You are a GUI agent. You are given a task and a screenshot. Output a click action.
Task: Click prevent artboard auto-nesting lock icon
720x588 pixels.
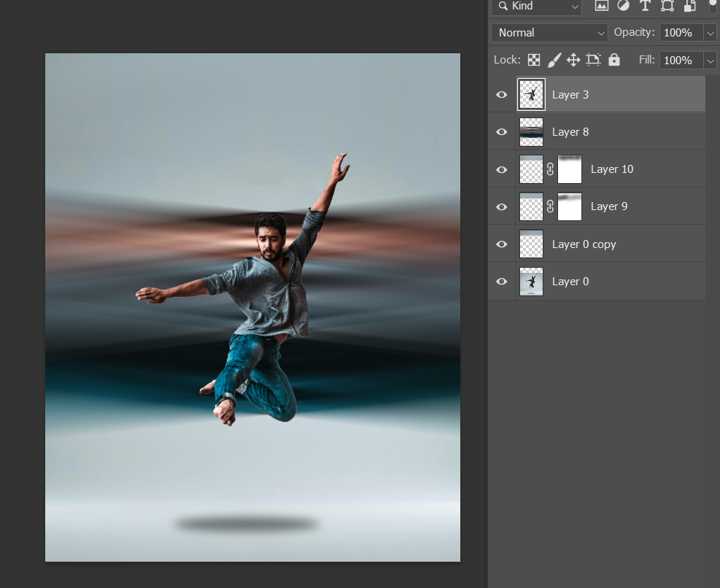(x=593, y=60)
